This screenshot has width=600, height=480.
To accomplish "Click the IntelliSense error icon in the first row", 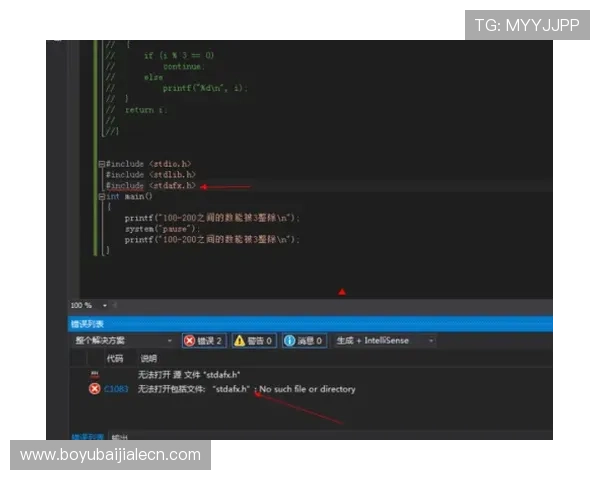I will click(x=94, y=373).
